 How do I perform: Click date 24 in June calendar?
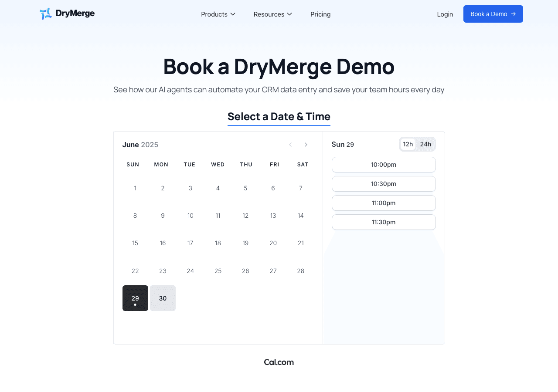pos(191,271)
